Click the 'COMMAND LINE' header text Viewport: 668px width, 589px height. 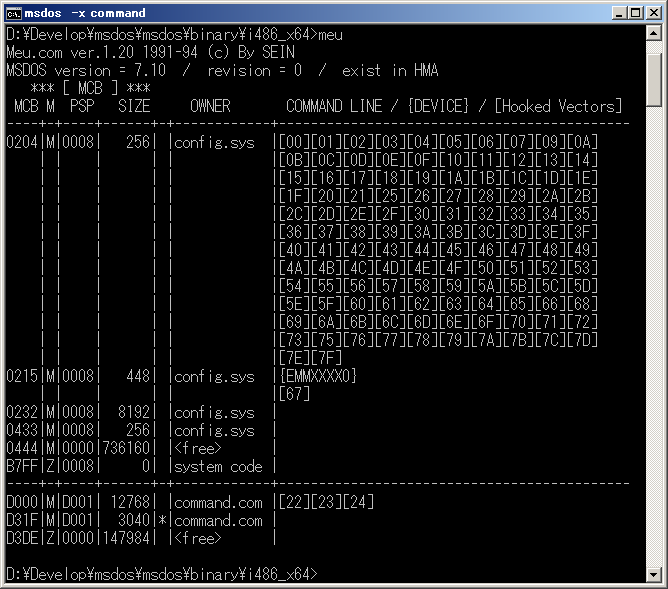click(x=334, y=106)
